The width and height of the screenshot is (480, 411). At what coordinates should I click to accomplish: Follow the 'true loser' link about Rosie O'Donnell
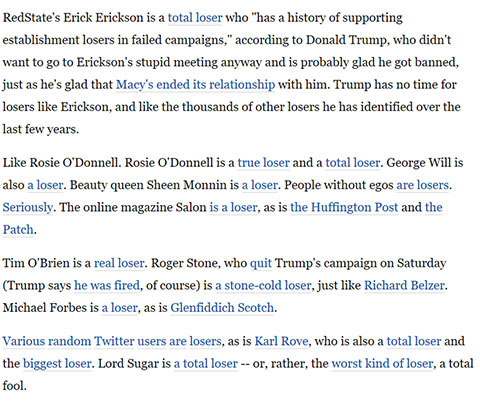263,163
